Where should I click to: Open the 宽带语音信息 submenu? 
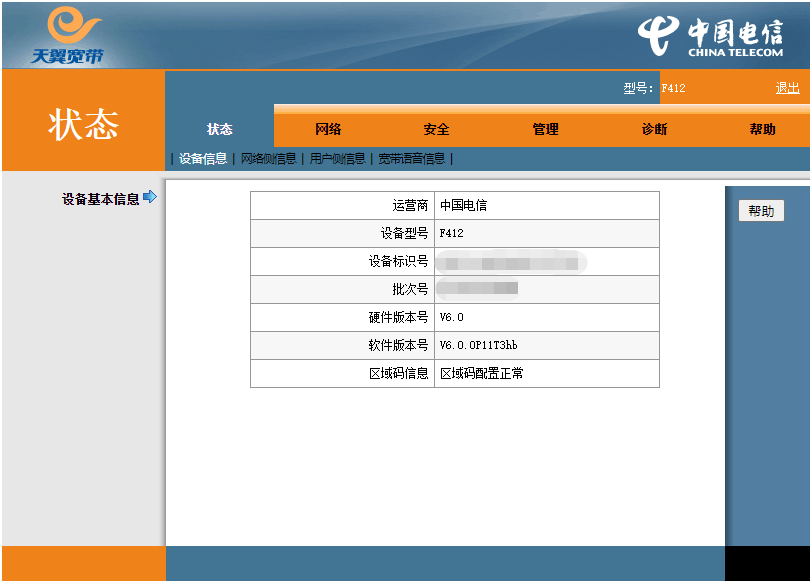tap(411, 158)
